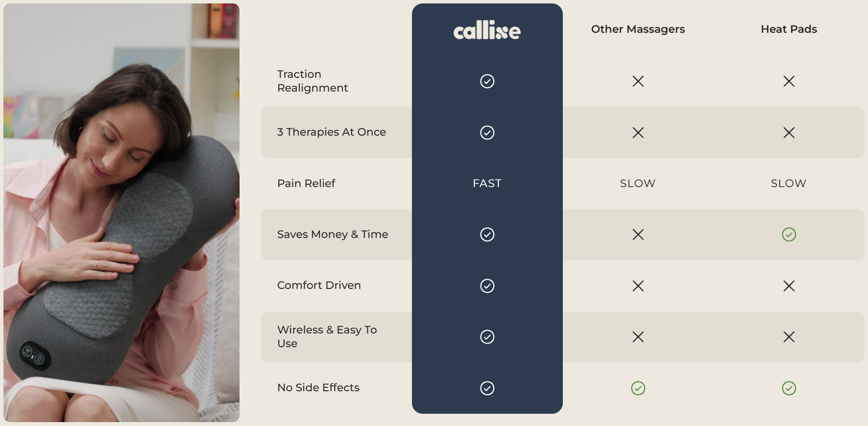Screen dimensions: 868x426
Task: Click the woman with massager pillow photo
Action: [121, 213]
